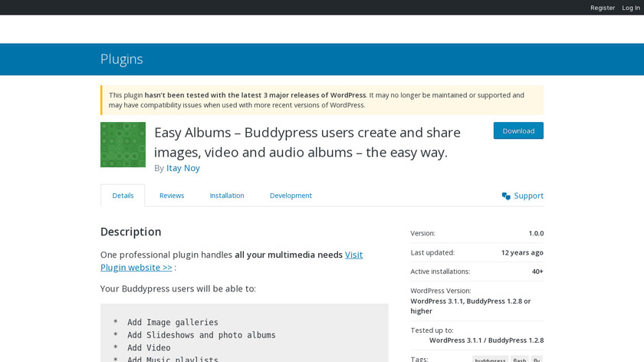Click the buddypress tag

(490, 359)
